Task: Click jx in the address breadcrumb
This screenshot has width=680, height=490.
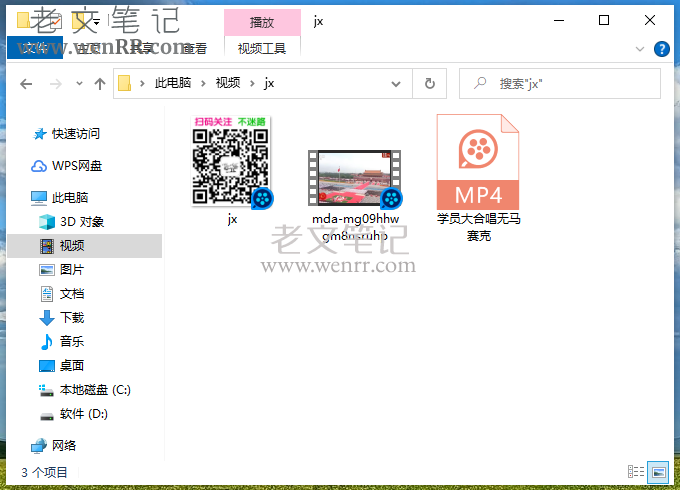Action: [269, 83]
